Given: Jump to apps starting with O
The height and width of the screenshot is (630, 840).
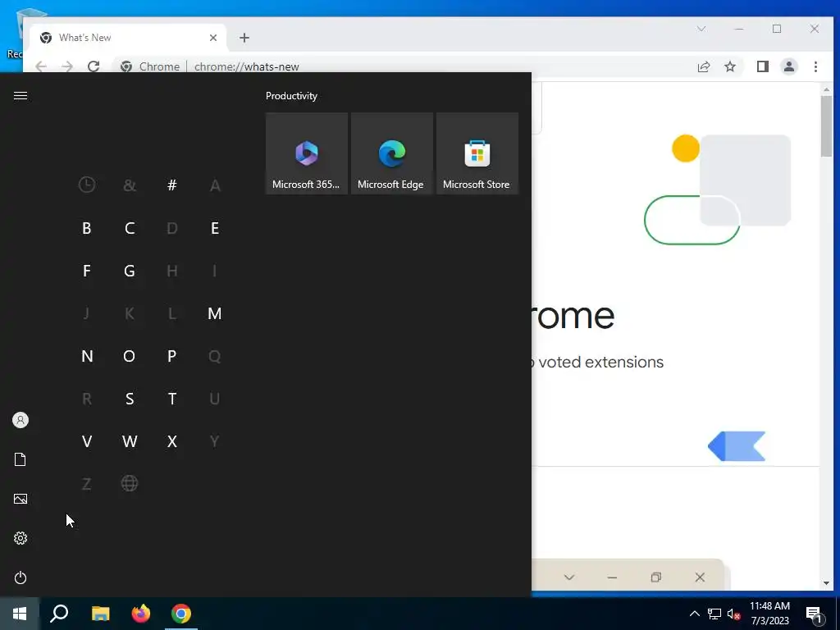Looking at the screenshot, I should tap(129, 356).
